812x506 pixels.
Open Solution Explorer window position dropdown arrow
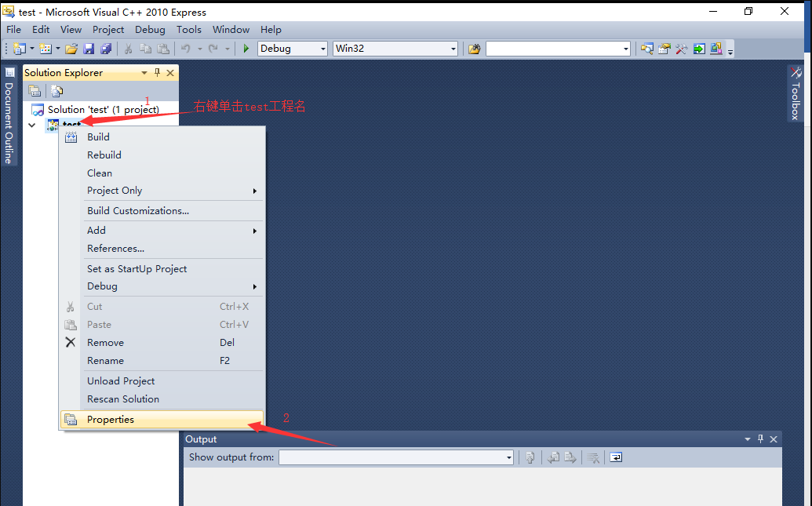point(144,73)
